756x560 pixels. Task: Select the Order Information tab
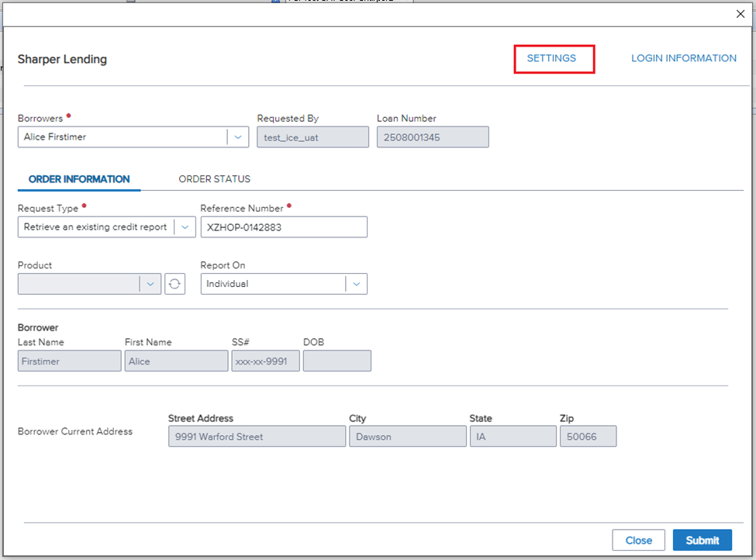pos(79,179)
